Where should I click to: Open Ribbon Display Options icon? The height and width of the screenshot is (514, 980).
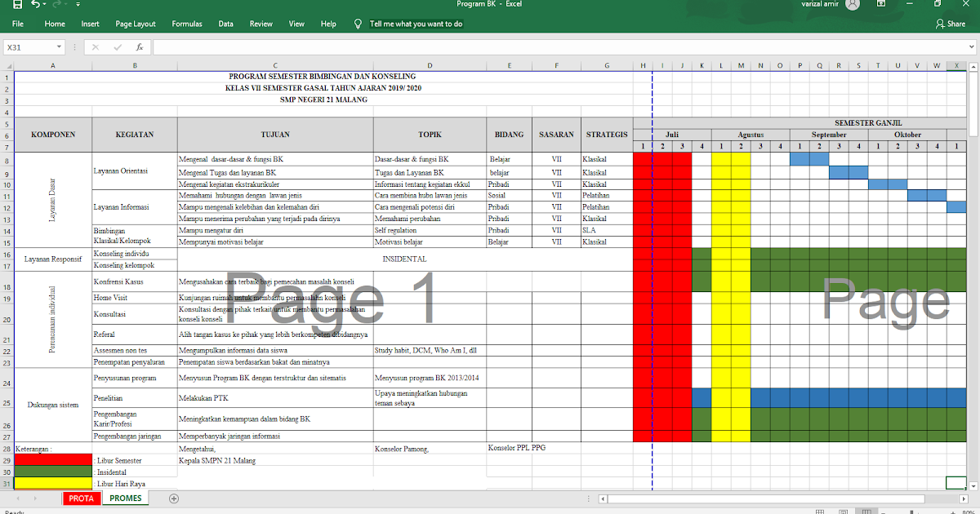[x=881, y=4]
